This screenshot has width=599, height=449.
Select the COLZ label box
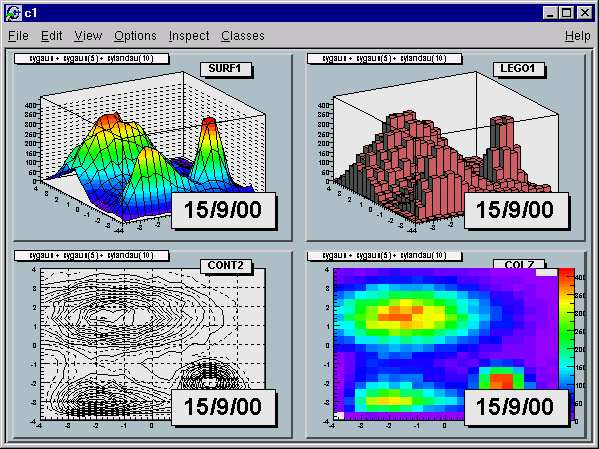pos(518,264)
